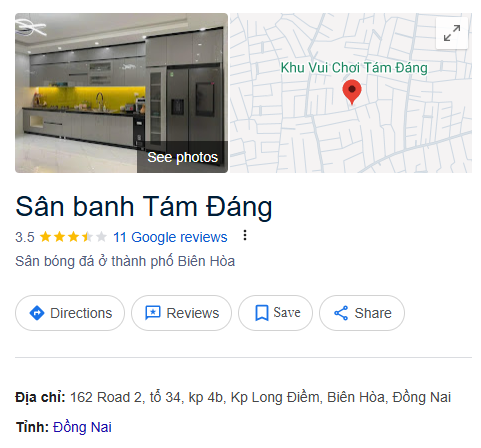481x448 pixels.
Task: Click the Reviews star speech-bubble icon
Action: coord(153,313)
